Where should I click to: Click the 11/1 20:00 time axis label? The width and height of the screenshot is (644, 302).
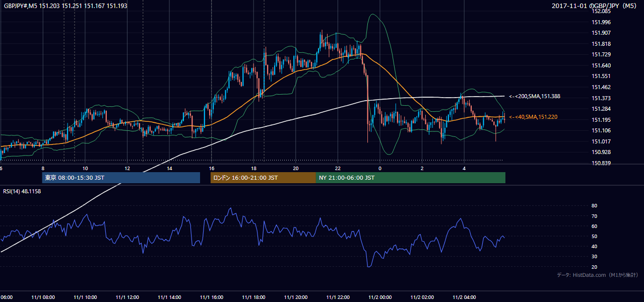[x=296, y=297]
